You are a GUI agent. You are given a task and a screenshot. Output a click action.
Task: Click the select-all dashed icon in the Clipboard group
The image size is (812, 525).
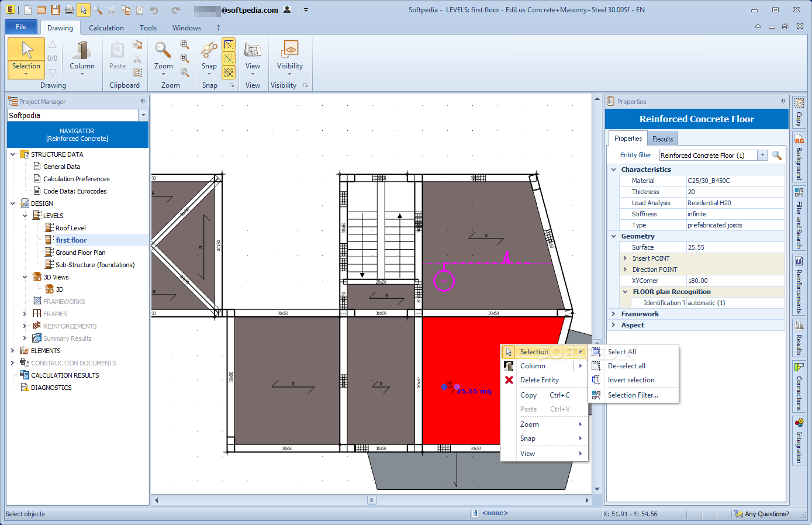point(137,72)
